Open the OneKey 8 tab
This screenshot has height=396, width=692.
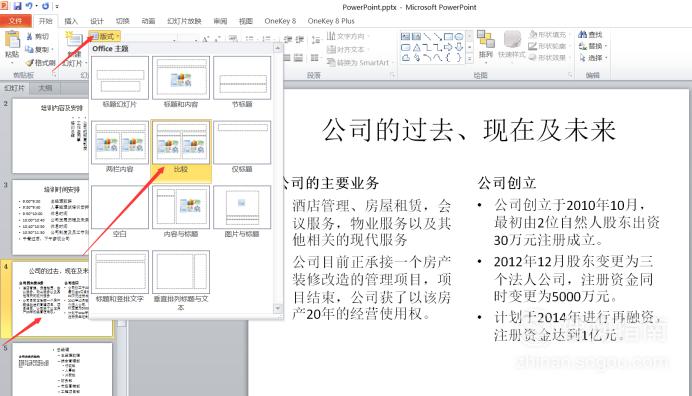point(280,21)
